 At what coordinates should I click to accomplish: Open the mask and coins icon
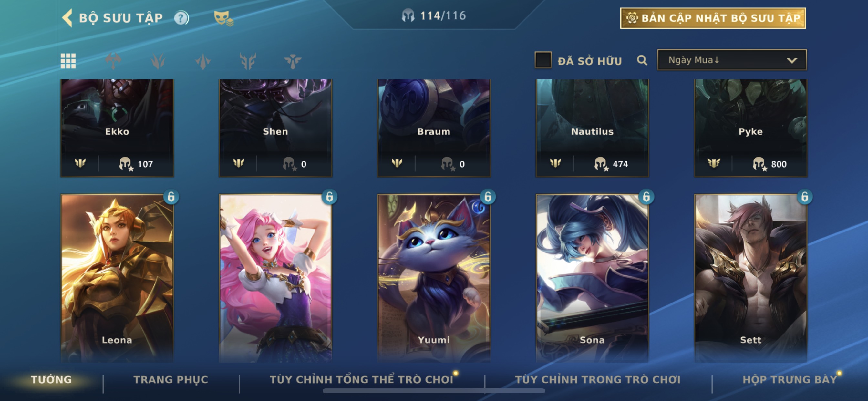click(223, 18)
